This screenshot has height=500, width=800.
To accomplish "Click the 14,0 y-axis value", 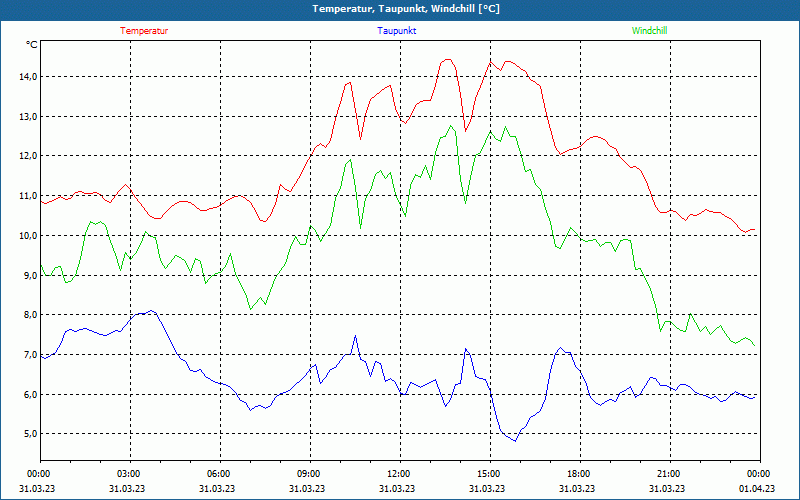I will (x=28, y=77).
